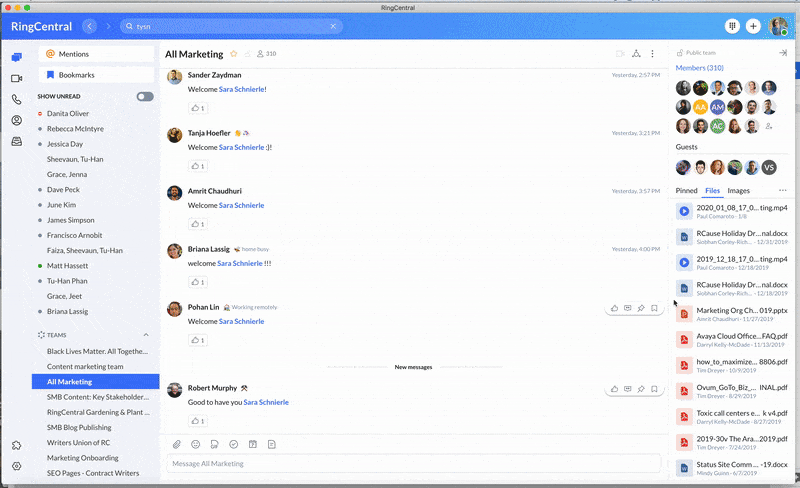Switch to the Pinned tab
Viewport: 800px width, 488px height.
click(x=686, y=190)
